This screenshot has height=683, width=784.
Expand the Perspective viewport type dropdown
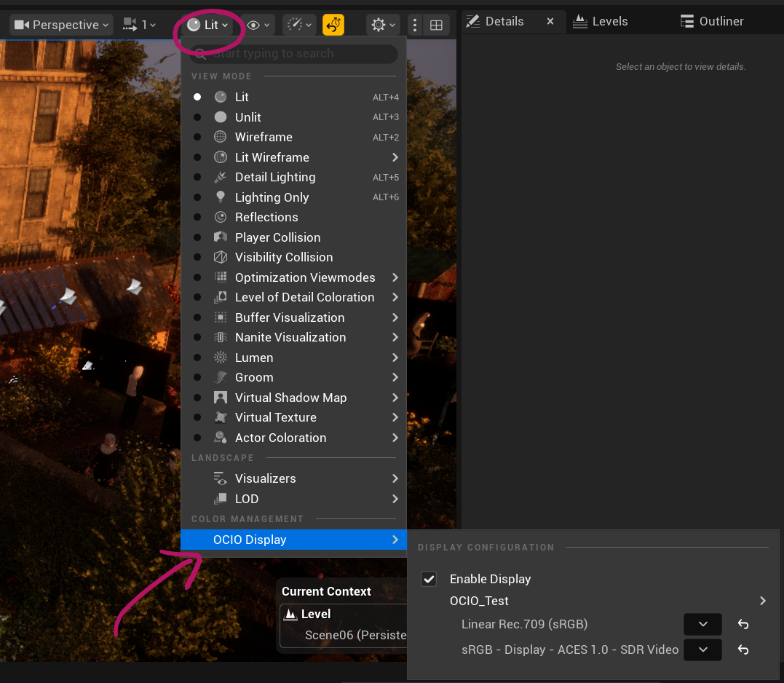click(x=62, y=25)
